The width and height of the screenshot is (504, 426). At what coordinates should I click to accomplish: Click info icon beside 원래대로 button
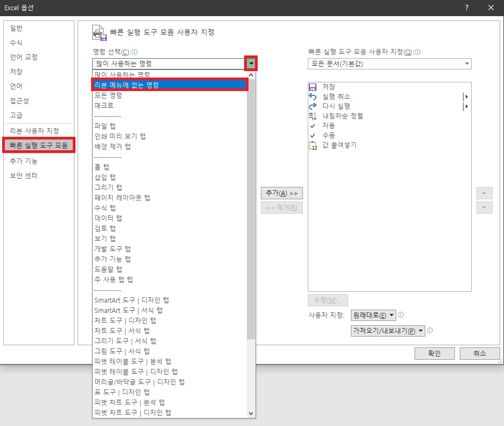pyautogui.click(x=401, y=315)
